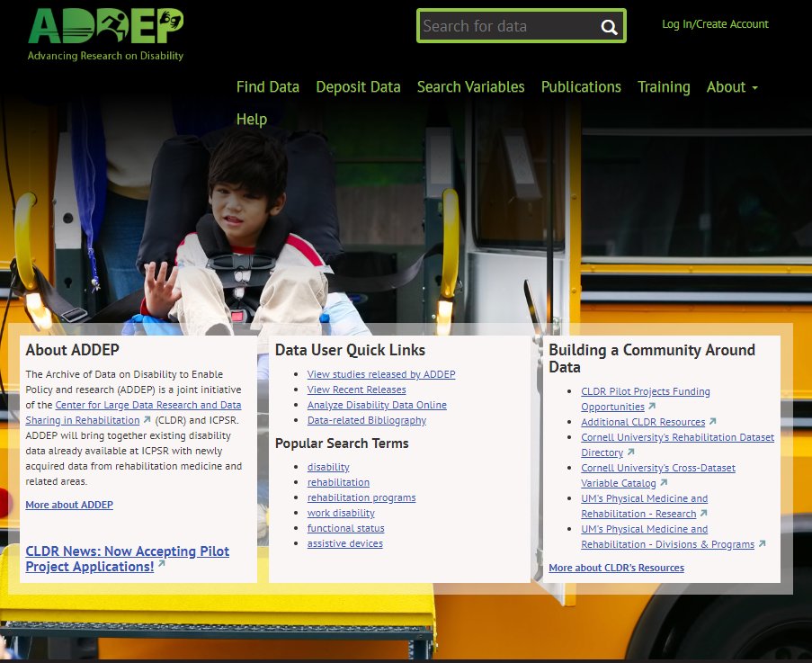Click external-link icon after Sharing in Rehabilitation

147,419
